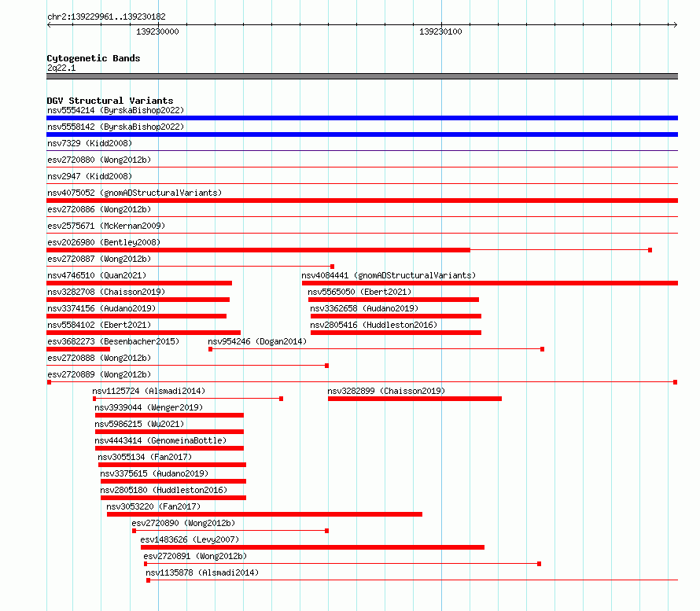This screenshot has height=611, width=700.
Task: Open nsv1125724 (Alsmadi2014) variant
Action: 149,391
